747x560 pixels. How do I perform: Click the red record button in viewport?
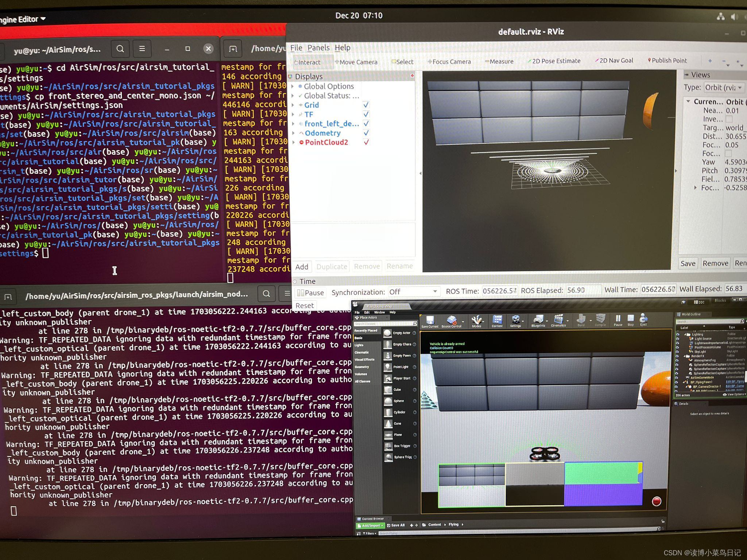[656, 501]
